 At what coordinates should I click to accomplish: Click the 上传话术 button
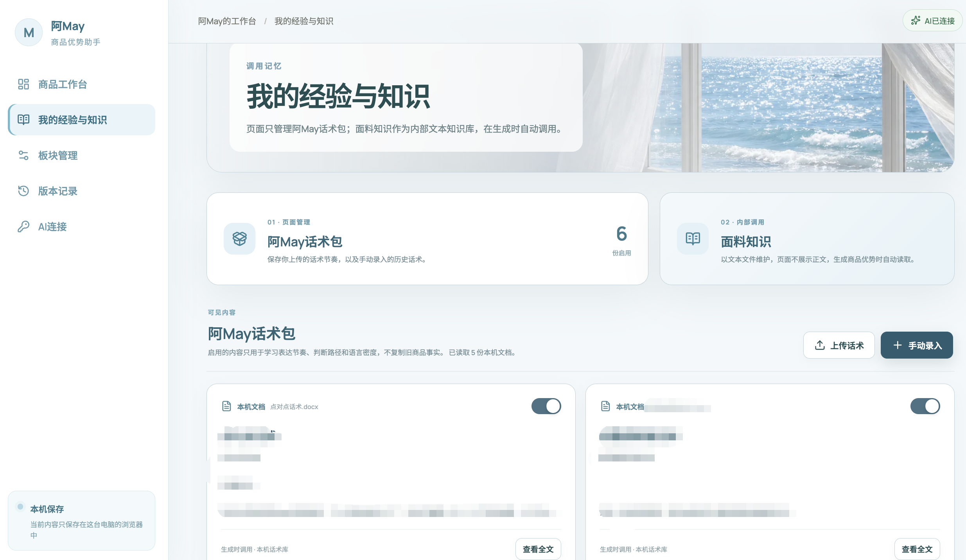pyautogui.click(x=839, y=345)
